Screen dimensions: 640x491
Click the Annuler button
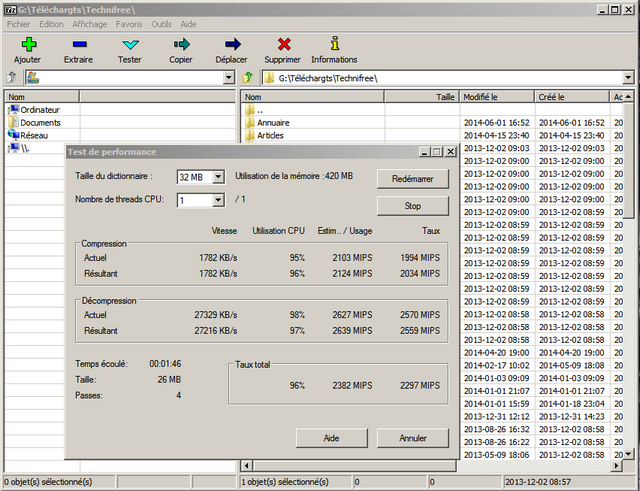click(413, 438)
